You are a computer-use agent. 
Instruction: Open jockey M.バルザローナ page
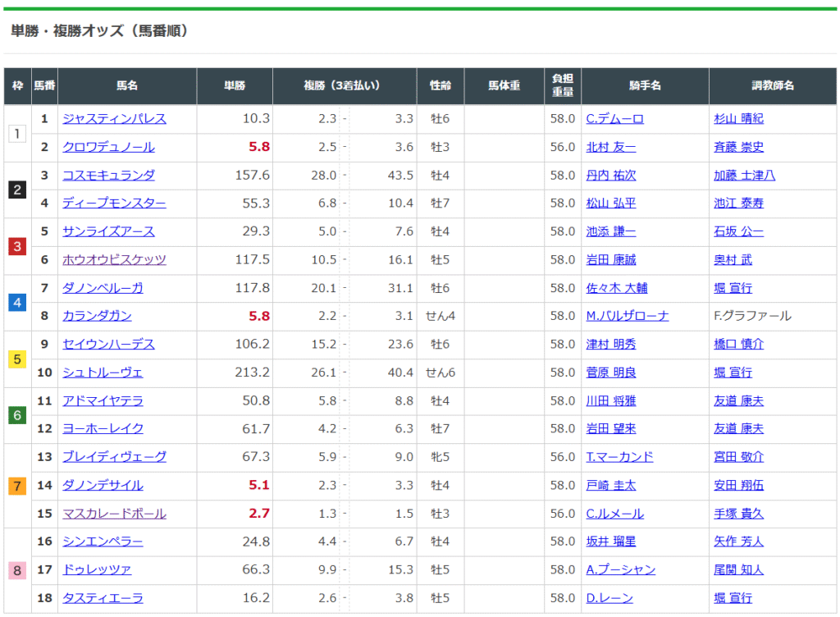pos(627,316)
